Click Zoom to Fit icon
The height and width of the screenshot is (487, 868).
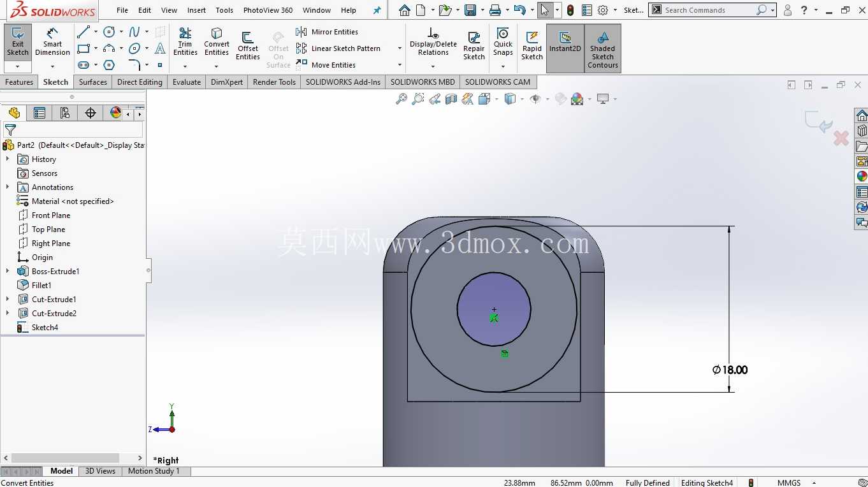(x=401, y=99)
